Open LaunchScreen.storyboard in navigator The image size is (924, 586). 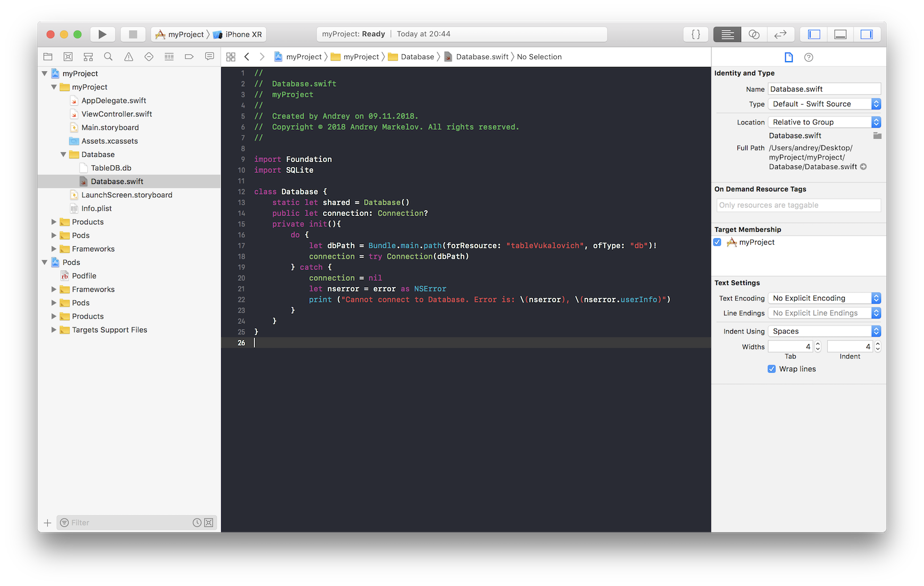pyautogui.click(x=127, y=195)
